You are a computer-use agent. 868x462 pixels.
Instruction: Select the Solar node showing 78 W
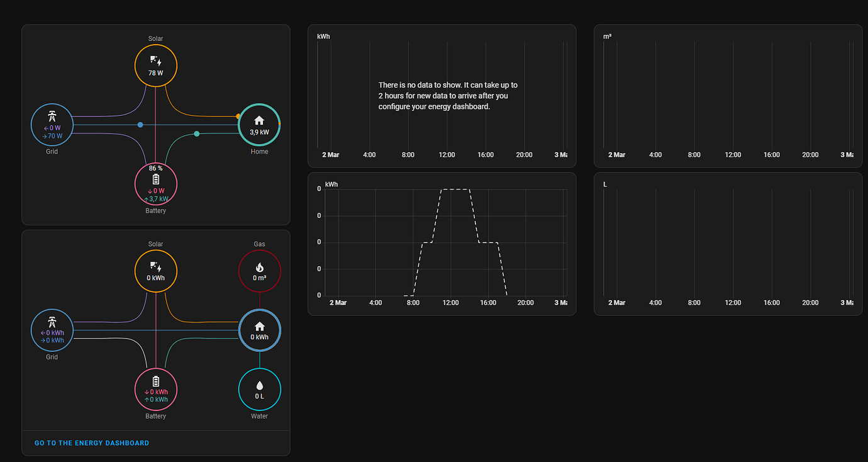(155, 65)
